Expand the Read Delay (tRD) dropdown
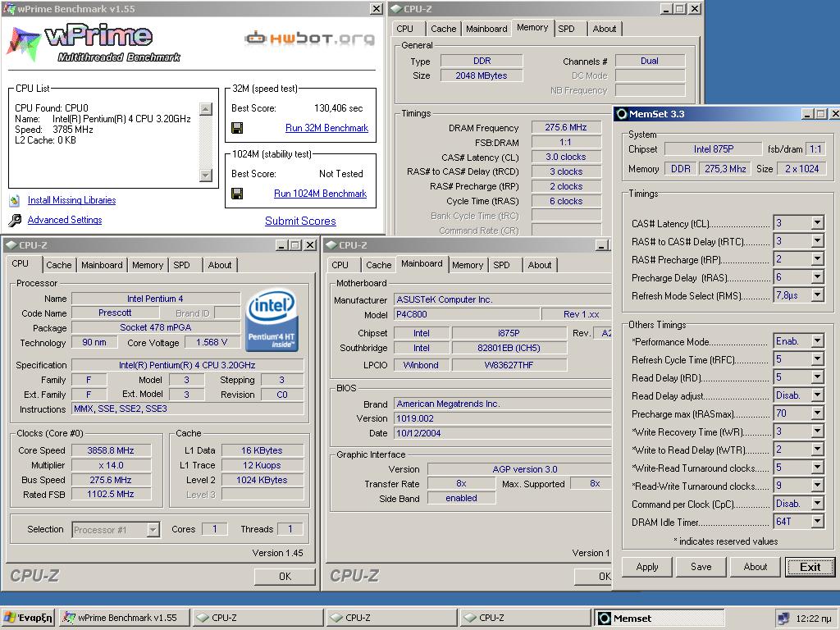The image size is (840, 630). click(817, 377)
